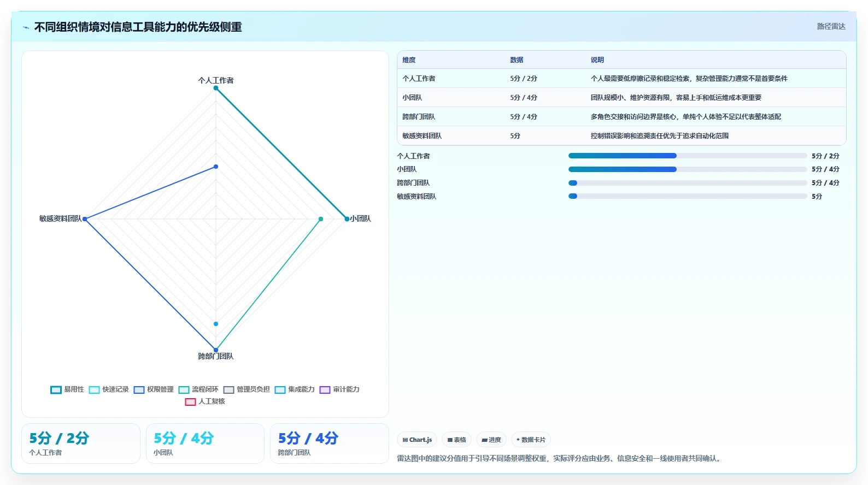The image size is (868, 485).
Task: Open the 5分 / 2分 个人工作者 data card
Action: (x=81, y=443)
